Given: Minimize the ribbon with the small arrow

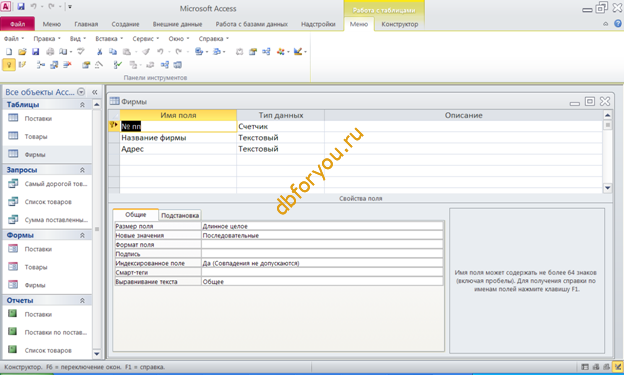Looking at the screenshot, I should click(606, 24).
